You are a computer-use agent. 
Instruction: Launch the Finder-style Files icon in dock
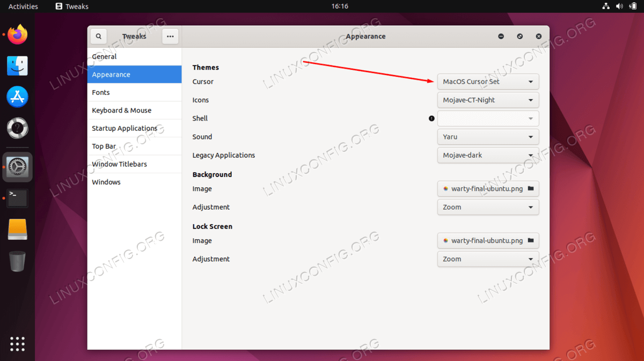pos(18,66)
